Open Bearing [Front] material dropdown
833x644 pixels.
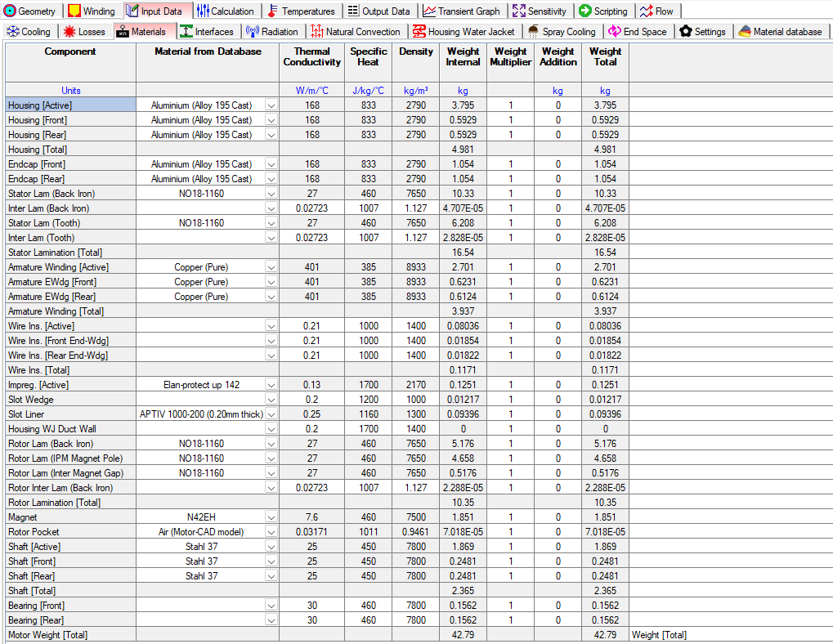tap(271, 606)
